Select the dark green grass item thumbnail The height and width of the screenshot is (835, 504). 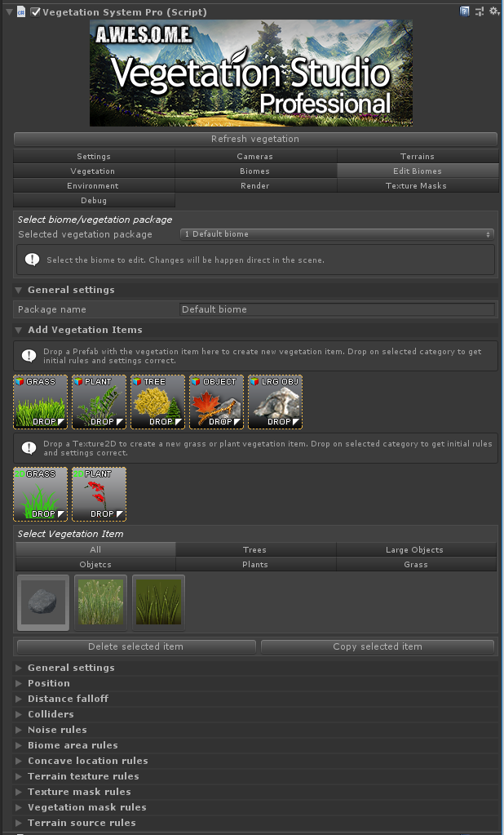(x=158, y=602)
